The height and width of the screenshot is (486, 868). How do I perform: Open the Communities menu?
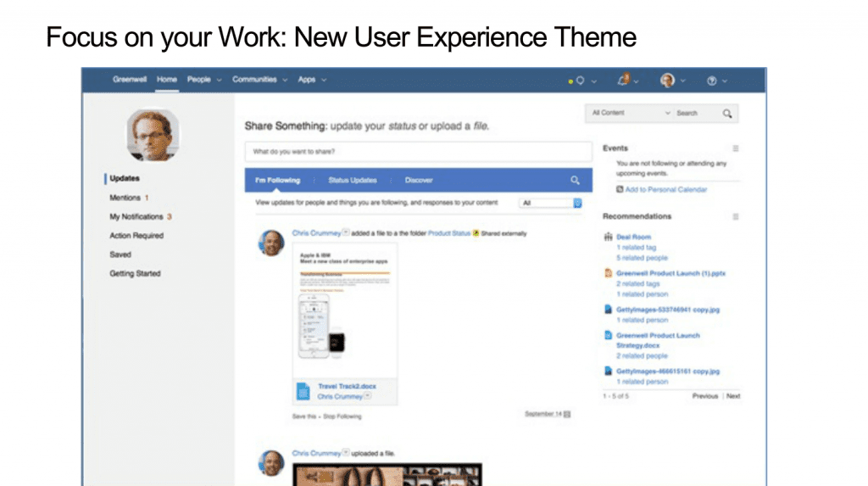[254, 80]
